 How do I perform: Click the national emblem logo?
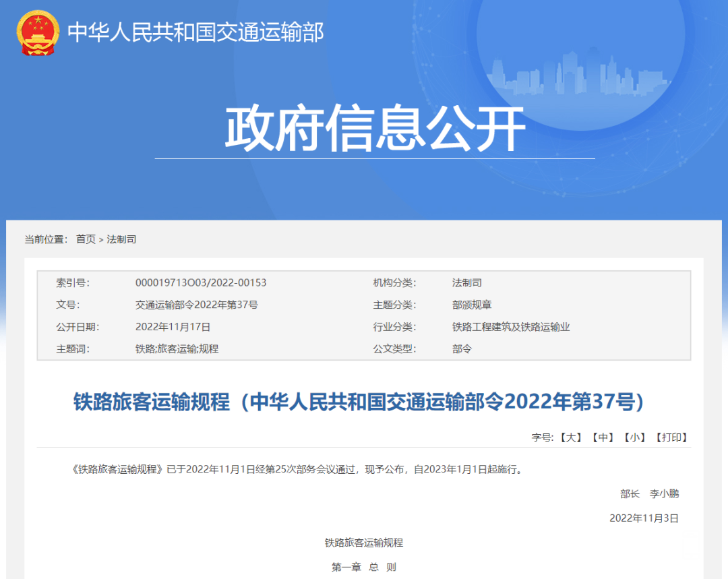[x=38, y=33]
